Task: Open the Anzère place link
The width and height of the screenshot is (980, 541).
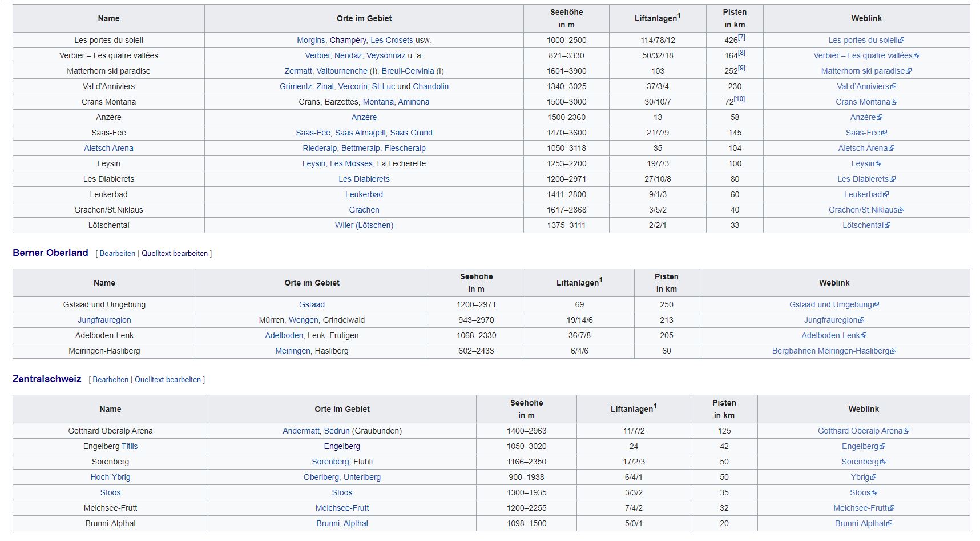Action: click(x=364, y=117)
